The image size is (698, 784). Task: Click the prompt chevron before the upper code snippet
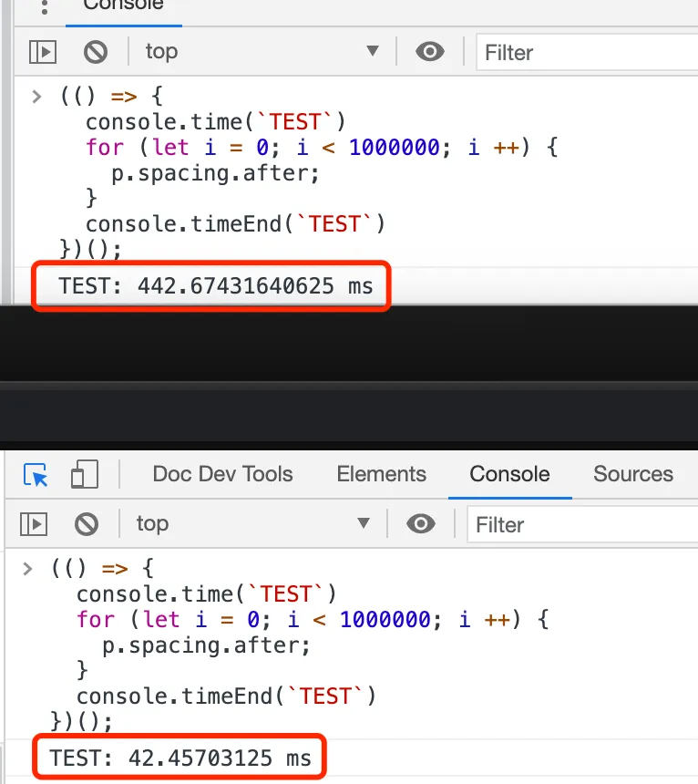click(x=36, y=97)
